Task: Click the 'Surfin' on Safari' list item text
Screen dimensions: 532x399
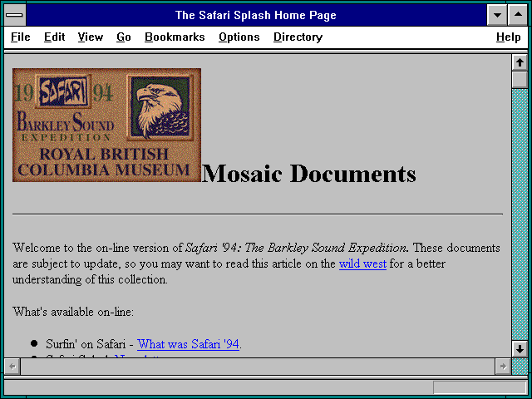Action: tap(86, 344)
